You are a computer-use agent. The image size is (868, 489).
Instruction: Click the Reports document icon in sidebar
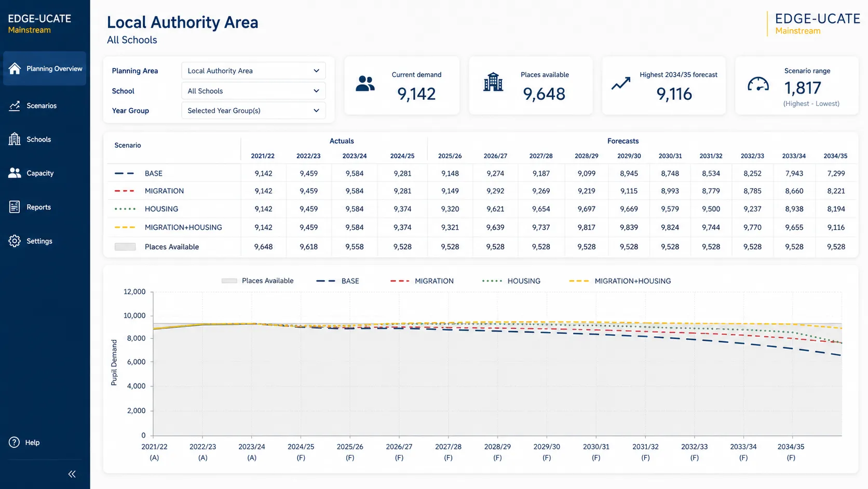coord(15,207)
